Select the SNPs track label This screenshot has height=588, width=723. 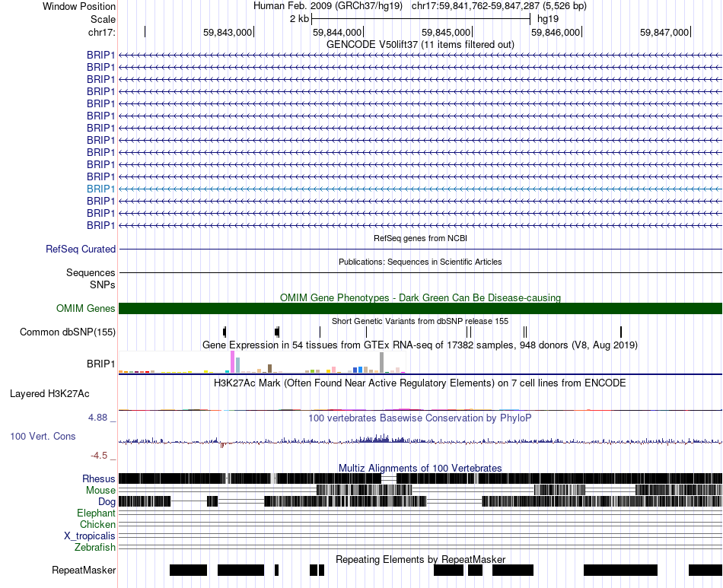(103, 284)
